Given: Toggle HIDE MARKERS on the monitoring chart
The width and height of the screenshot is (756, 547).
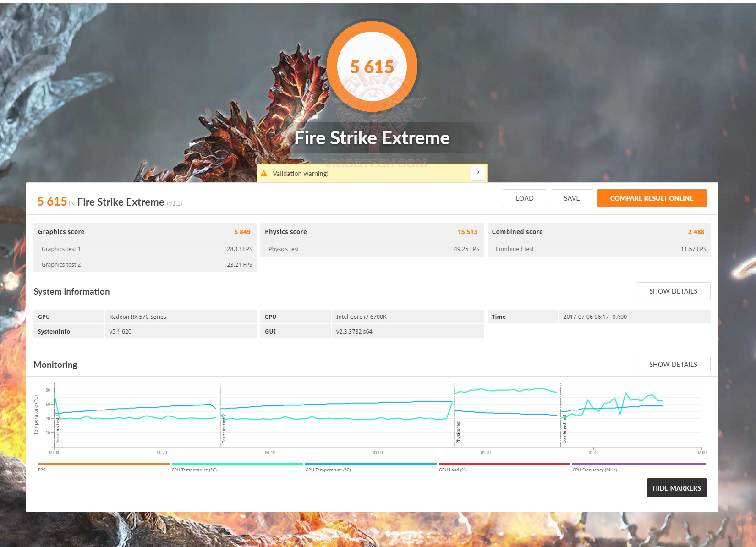Looking at the screenshot, I should (677, 487).
